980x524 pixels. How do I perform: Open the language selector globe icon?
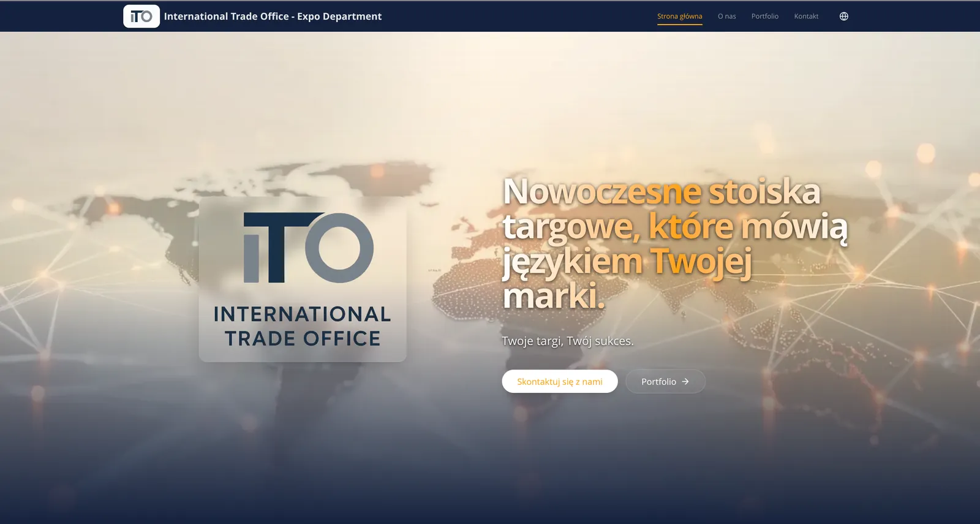pos(844,17)
